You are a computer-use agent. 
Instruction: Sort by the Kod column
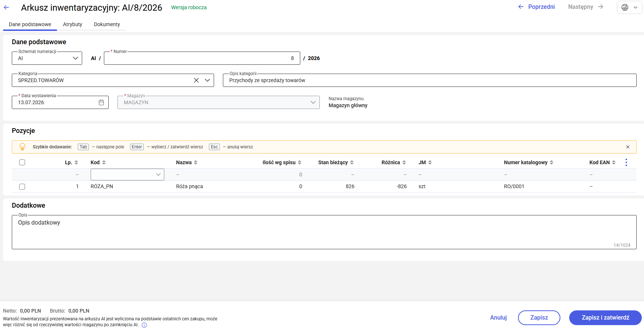(104, 162)
